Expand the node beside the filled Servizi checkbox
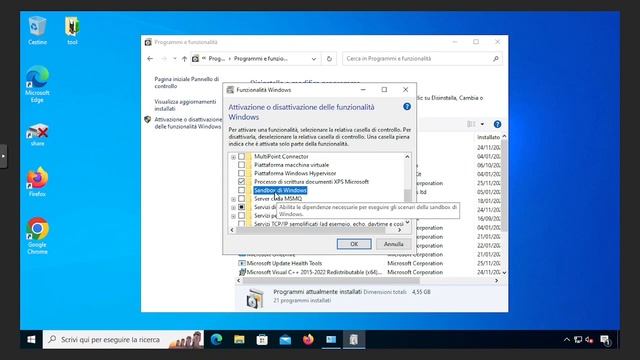 (233, 207)
